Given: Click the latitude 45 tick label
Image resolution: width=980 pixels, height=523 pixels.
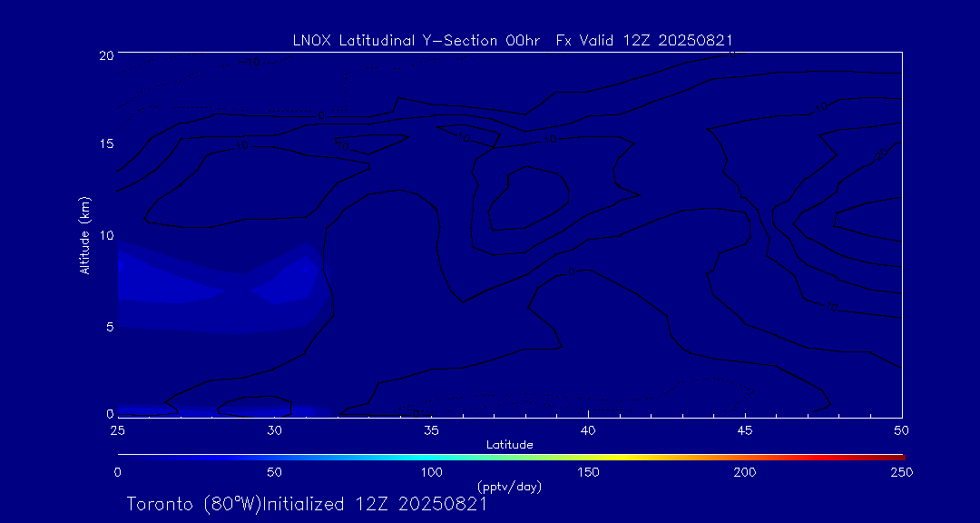Looking at the screenshot, I should (x=745, y=429).
